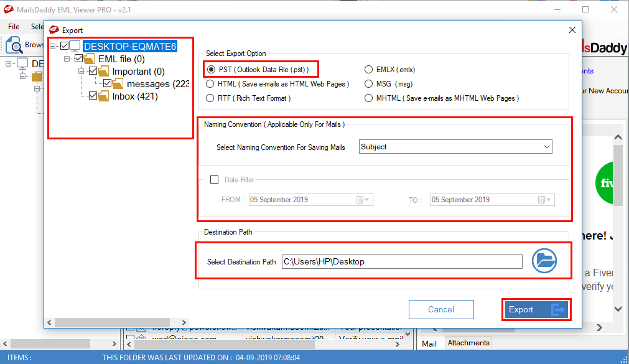Enable the Date Filter checkbox
This screenshot has width=629, height=364.
[x=214, y=179]
